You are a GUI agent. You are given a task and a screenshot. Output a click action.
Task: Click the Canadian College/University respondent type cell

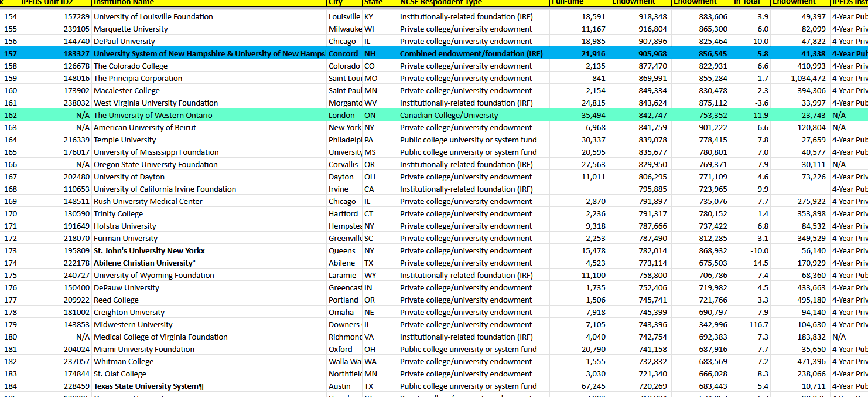point(474,116)
